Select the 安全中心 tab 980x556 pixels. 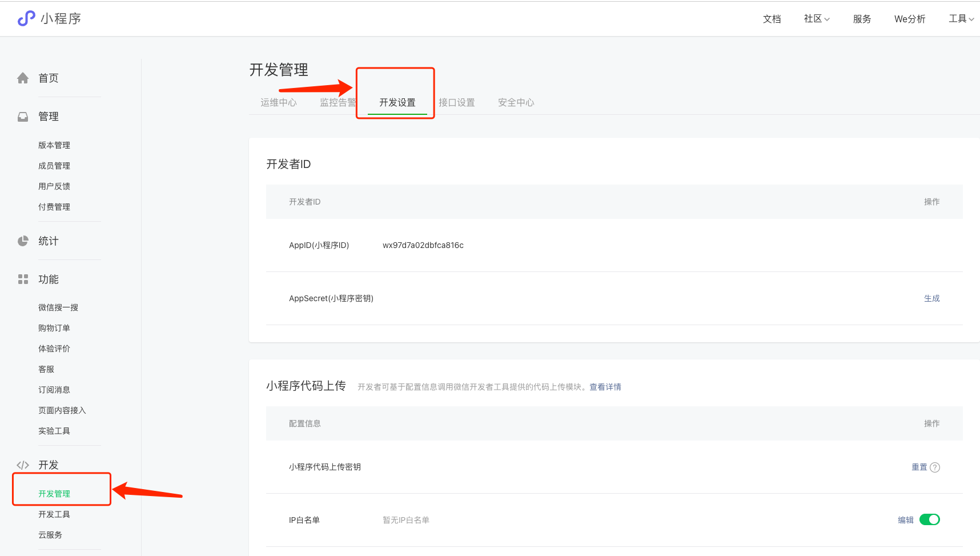516,102
